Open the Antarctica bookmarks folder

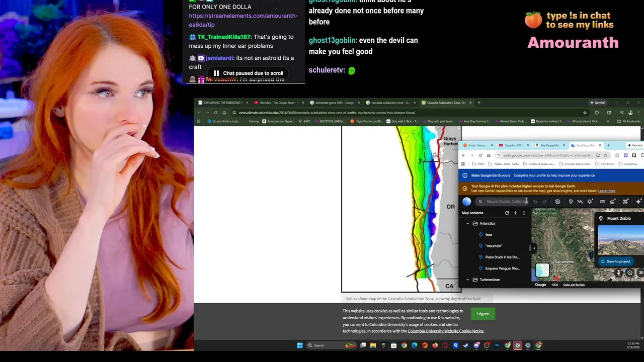[x=627, y=164]
